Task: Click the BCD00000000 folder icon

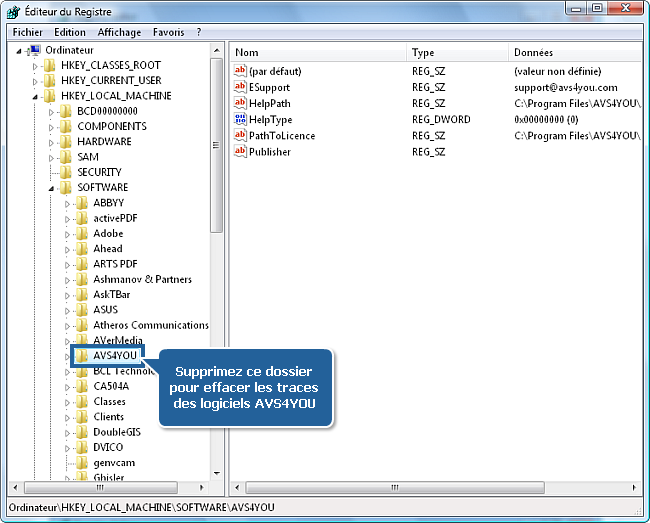Action: tap(65, 111)
